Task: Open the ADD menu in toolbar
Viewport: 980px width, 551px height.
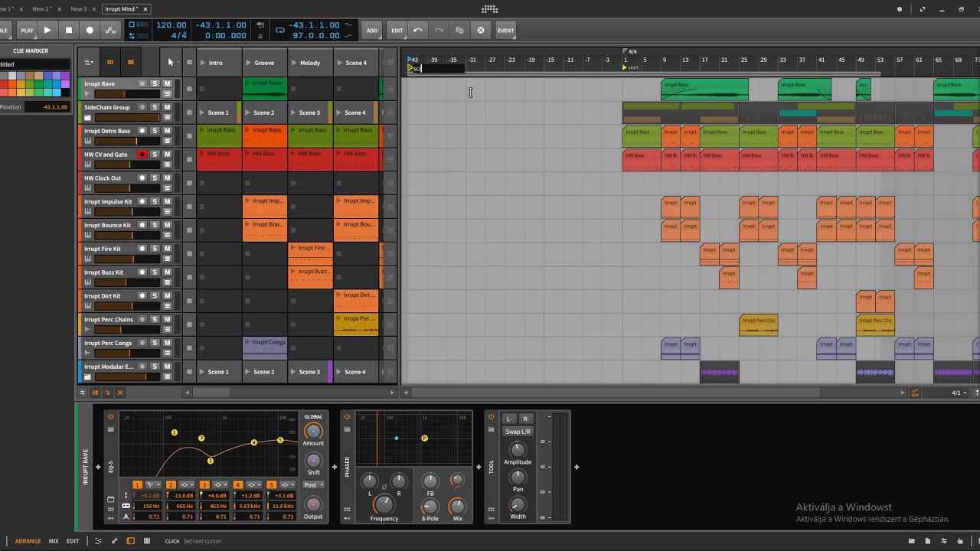Action: pos(371,31)
